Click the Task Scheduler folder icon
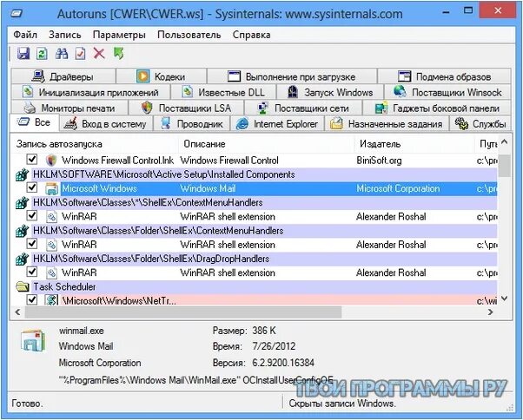 [x=23, y=286]
